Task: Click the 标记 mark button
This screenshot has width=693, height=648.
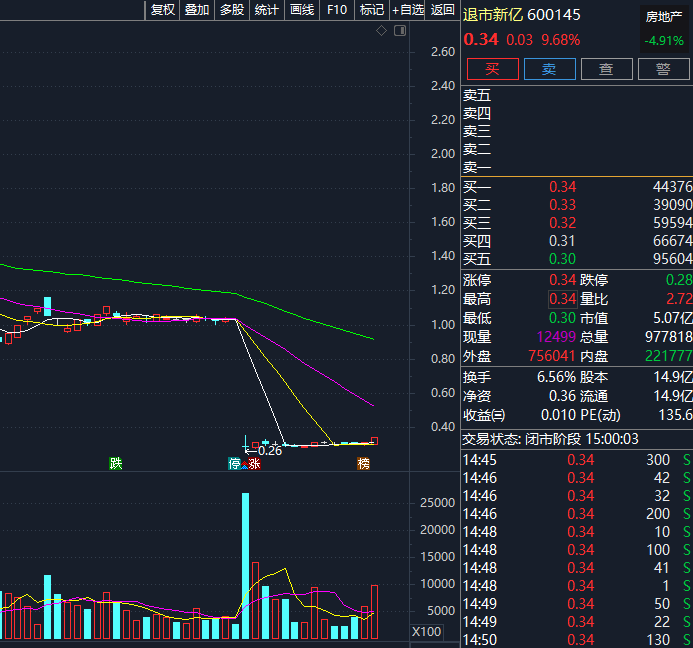Action: tap(372, 10)
